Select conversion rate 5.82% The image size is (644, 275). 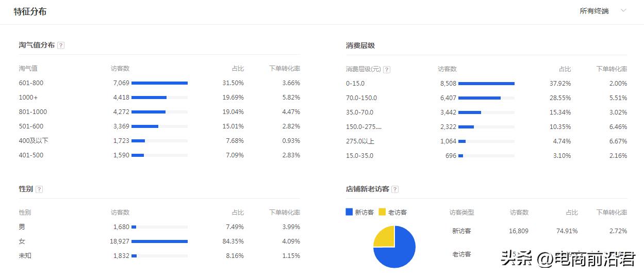tap(291, 98)
